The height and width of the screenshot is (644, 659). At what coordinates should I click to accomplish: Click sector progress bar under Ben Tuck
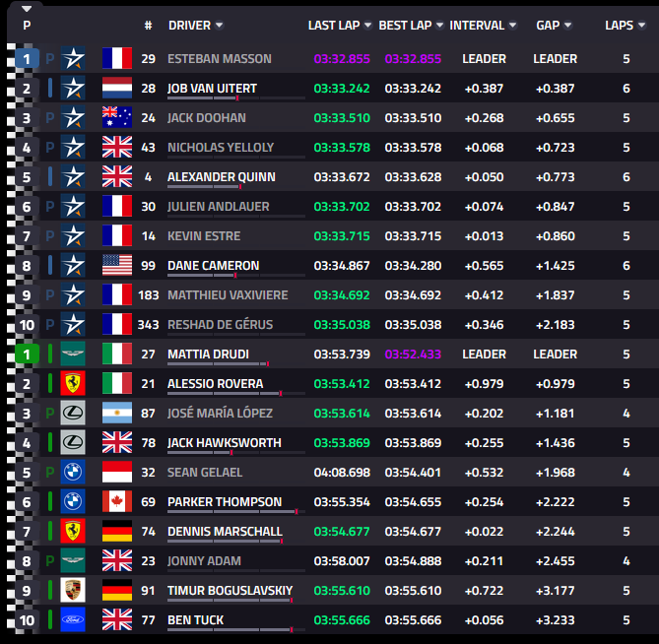coord(236,629)
